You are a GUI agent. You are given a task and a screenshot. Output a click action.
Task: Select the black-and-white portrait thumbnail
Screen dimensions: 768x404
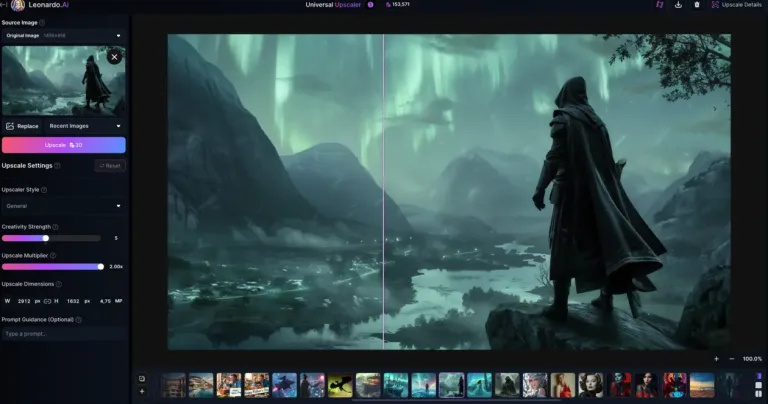pyautogui.click(x=590, y=385)
